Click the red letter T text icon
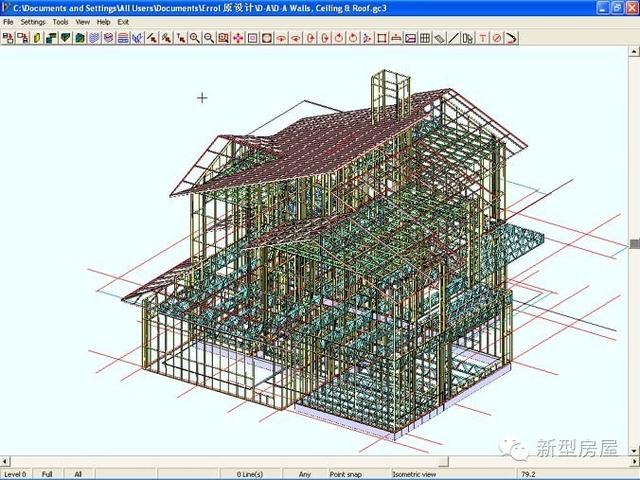Viewport: 640px width, 480px height. click(x=482, y=38)
